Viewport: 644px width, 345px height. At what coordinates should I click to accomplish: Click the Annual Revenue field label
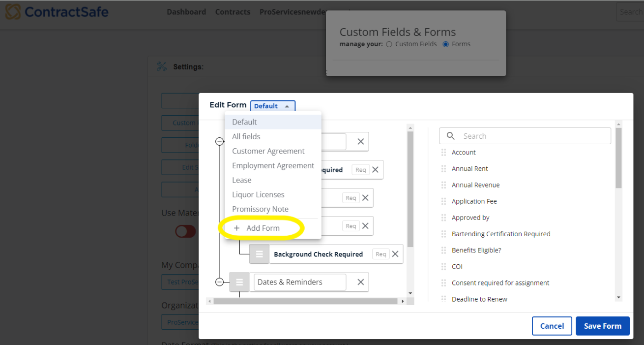click(x=476, y=185)
